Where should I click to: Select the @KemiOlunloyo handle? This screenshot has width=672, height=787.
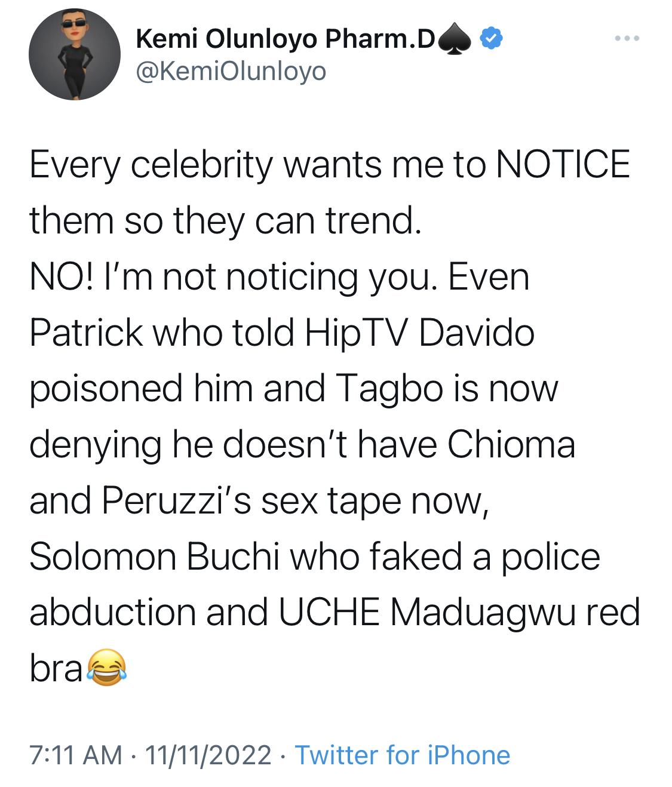click(x=231, y=72)
